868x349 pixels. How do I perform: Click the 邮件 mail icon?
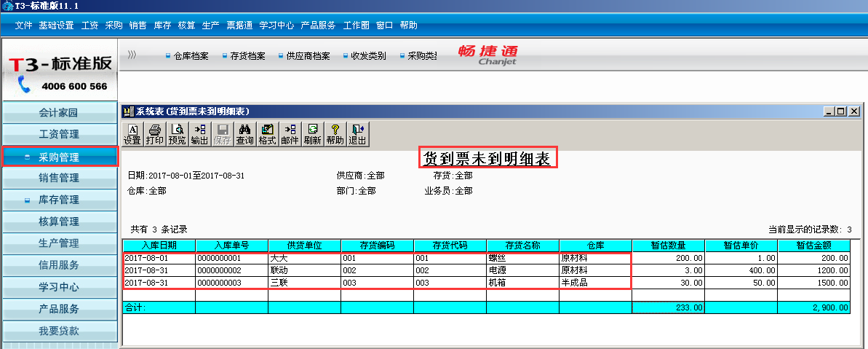[290, 135]
